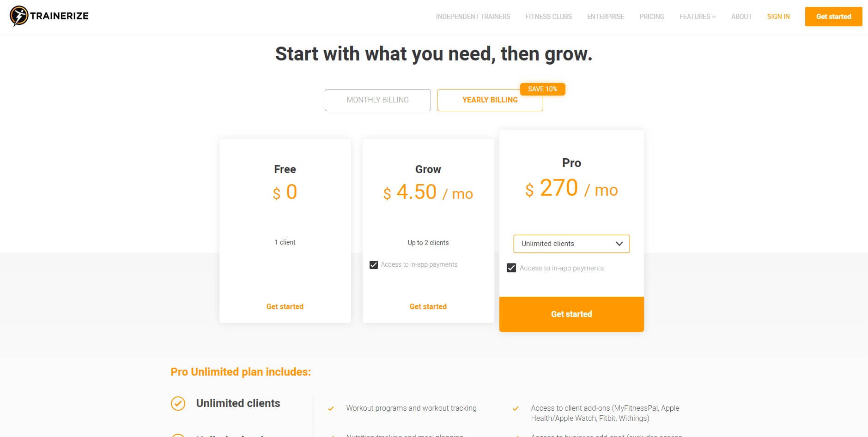Viewport: 868px width, 437px height.
Task: Click the Trainerize logo icon
Action: (x=19, y=16)
